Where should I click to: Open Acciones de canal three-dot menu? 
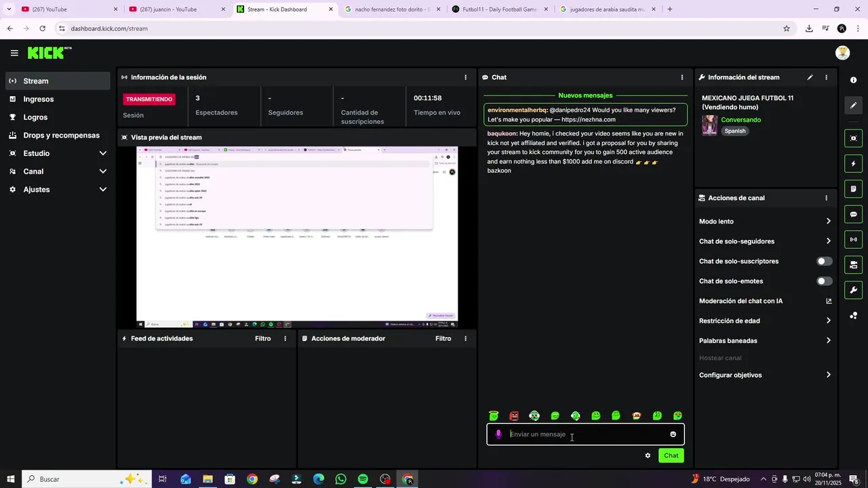[826, 198]
